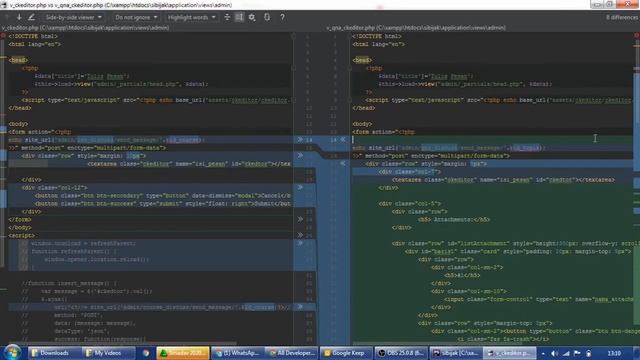Apply the left line 14 change to the right
The image size is (640, 360).
pyautogui.click(x=300, y=140)
